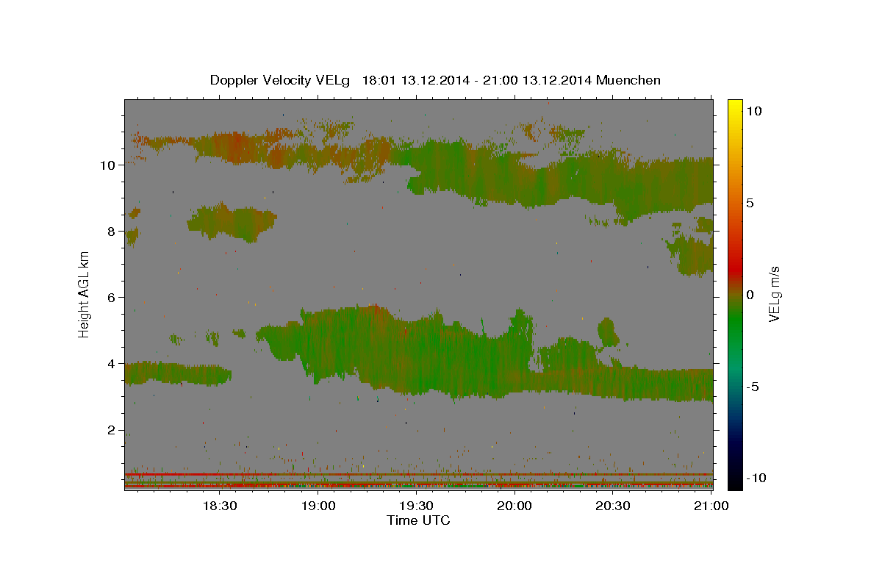Click the colorbar tick label '-10'
The width and height of the screenshot is (882, 588).
pyautogui.click(x=755, y=478)
